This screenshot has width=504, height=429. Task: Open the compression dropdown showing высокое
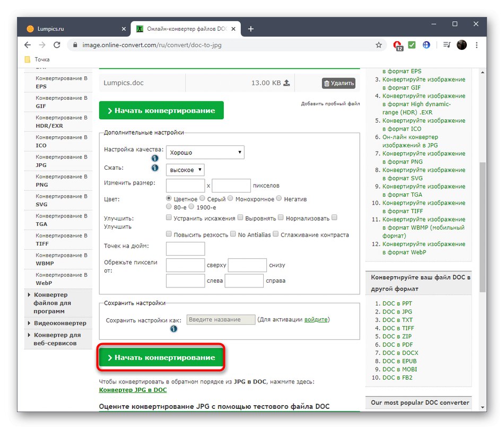click(185, 170)
